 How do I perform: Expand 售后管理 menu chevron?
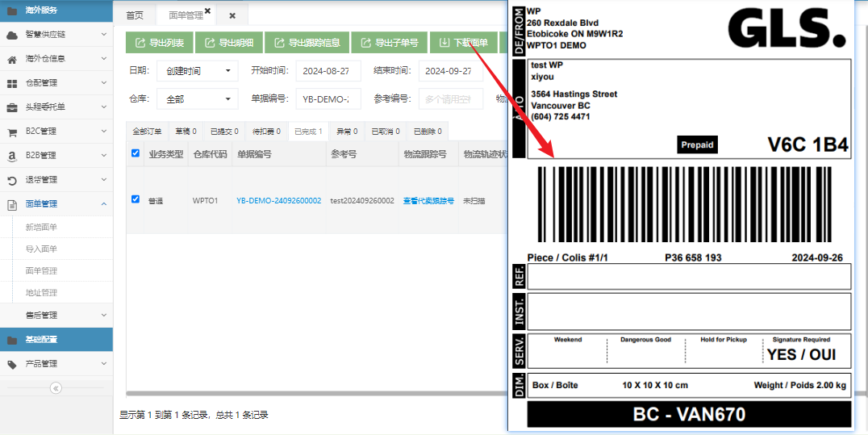[x=104, y=316]
